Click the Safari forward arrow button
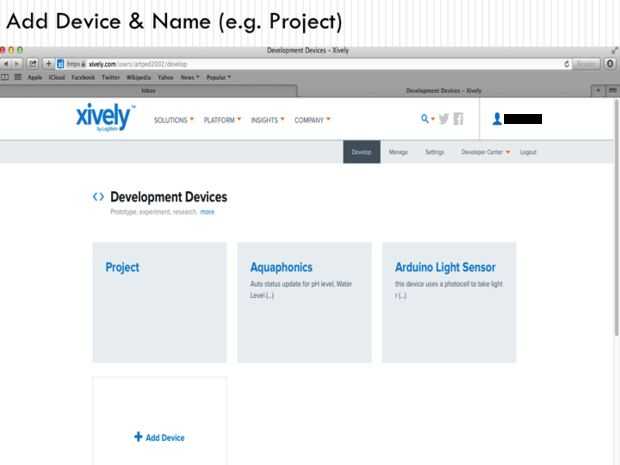Screen dimensions: 620x465 click(17, 64)
